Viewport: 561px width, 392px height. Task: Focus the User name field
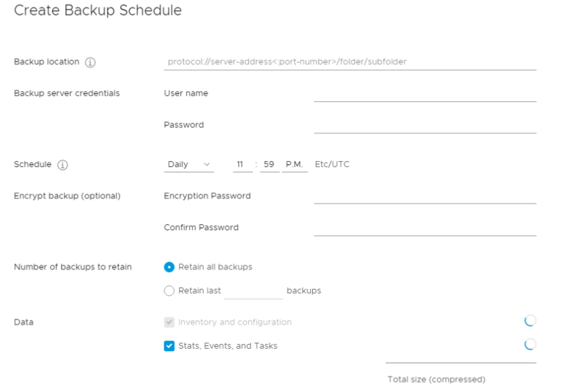pyautogui.click(x=425, y=94)
